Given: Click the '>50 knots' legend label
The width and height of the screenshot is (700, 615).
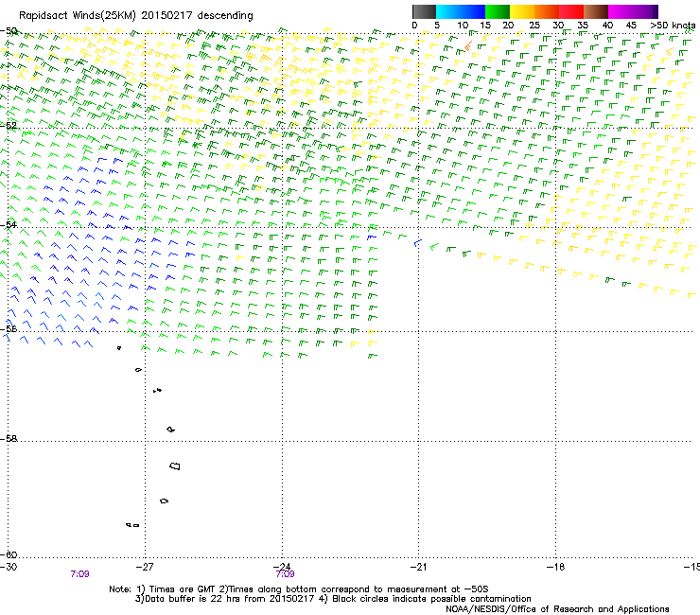Looking at the screenshot, I should 673,26.
